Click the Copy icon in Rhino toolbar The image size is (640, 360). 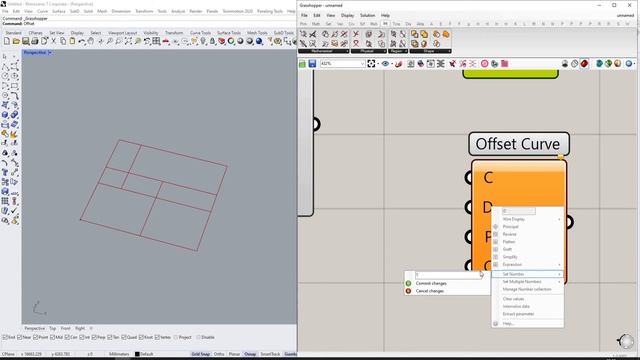(63, 41)
